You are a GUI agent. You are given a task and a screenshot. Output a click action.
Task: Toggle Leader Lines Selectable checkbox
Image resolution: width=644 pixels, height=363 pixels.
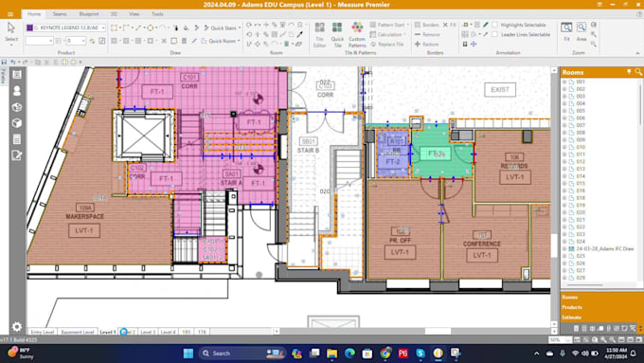pyautogui.click(x=495, y=34)
